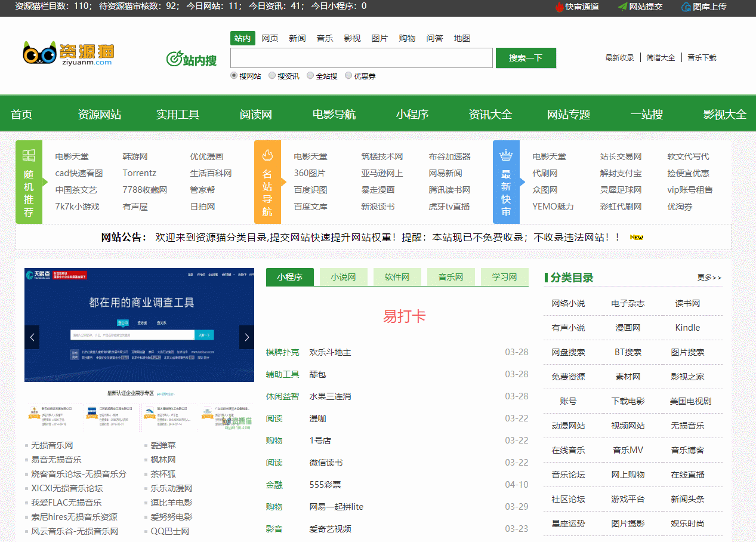Click the paper plane icon beside 网站提交
The image size is (756, 542).
tap(622, 7)
